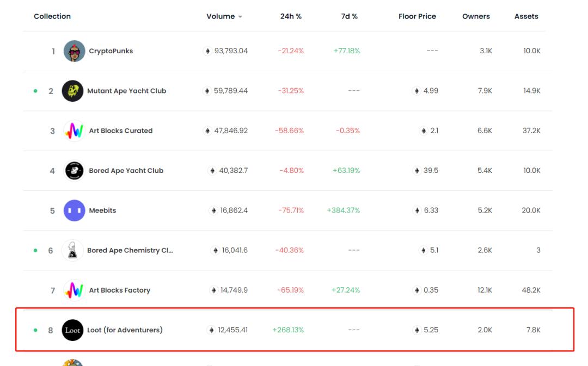This screenshot has height=366, width=588.
Task: Select the +77.18% seven-day change
Action: tap(346, 51)
